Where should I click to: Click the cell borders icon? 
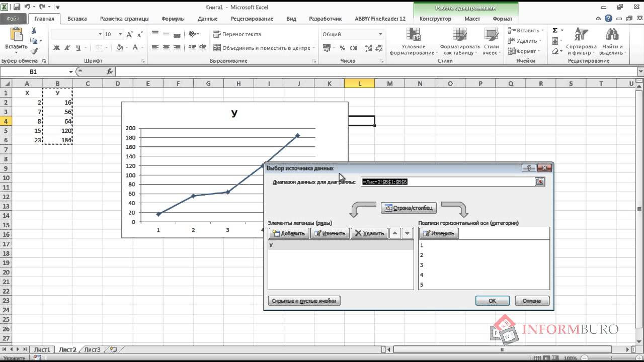99,48
